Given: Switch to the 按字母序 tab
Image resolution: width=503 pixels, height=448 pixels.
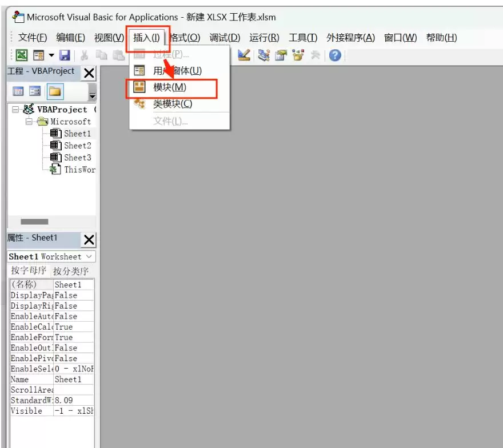Looking at the screenshot, I should click(29, 271).
